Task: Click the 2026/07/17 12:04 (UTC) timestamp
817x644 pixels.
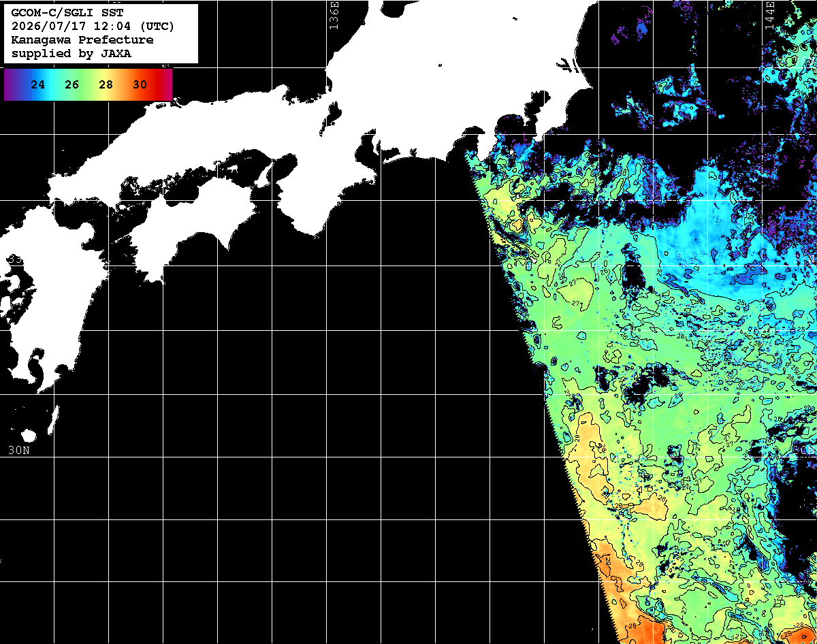Action: (93, 27)
